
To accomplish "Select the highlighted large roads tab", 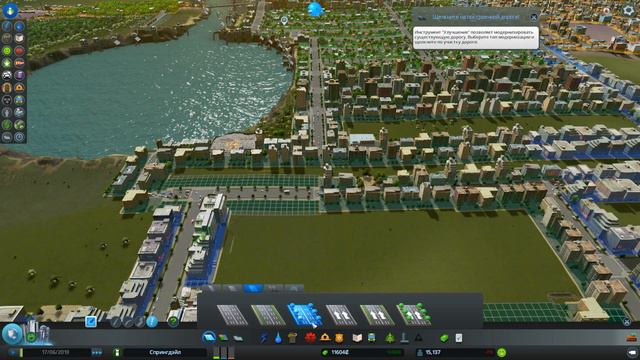I will 253,289.
